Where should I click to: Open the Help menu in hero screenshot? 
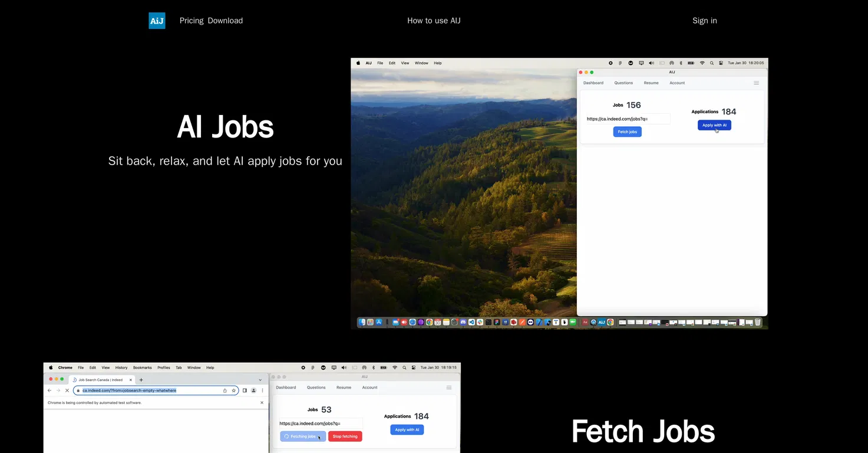438,63
